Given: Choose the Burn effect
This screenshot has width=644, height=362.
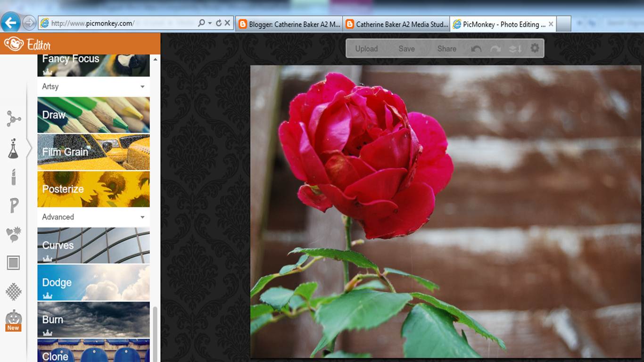Looking at the screenshot, I should pyautogui.click(x=94, y=320).
